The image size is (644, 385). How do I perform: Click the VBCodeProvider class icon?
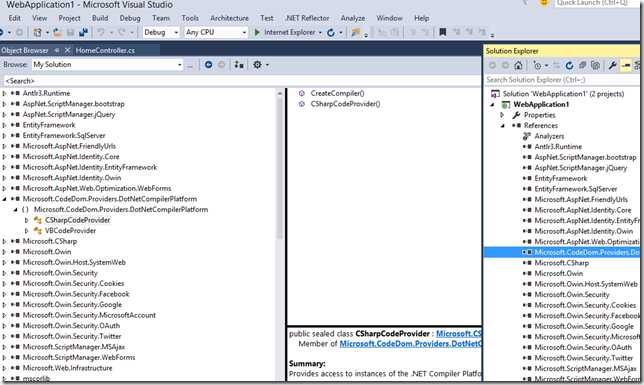38,231
